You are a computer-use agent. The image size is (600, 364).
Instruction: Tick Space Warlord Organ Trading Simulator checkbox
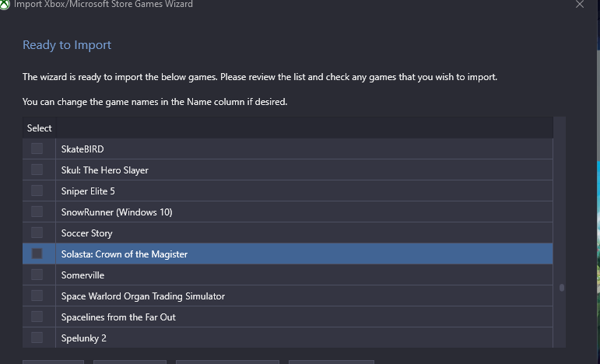coord(37,296)
